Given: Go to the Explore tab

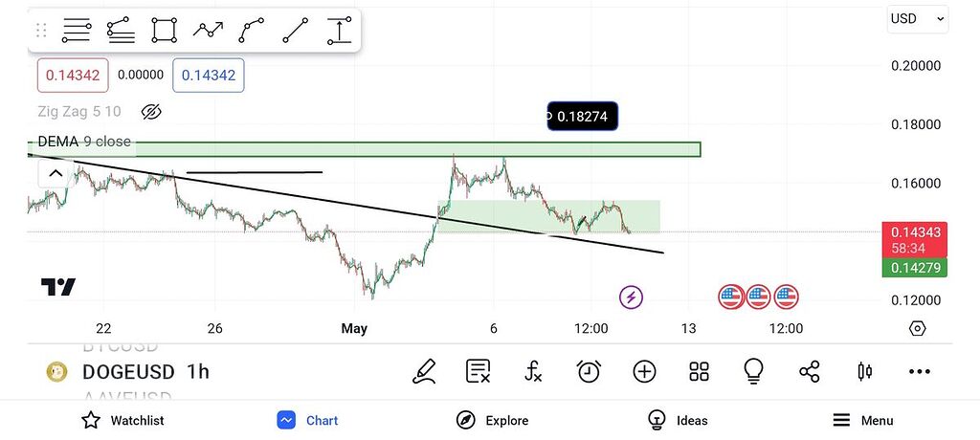Looking at the screenshot, I should pos(492,420).
